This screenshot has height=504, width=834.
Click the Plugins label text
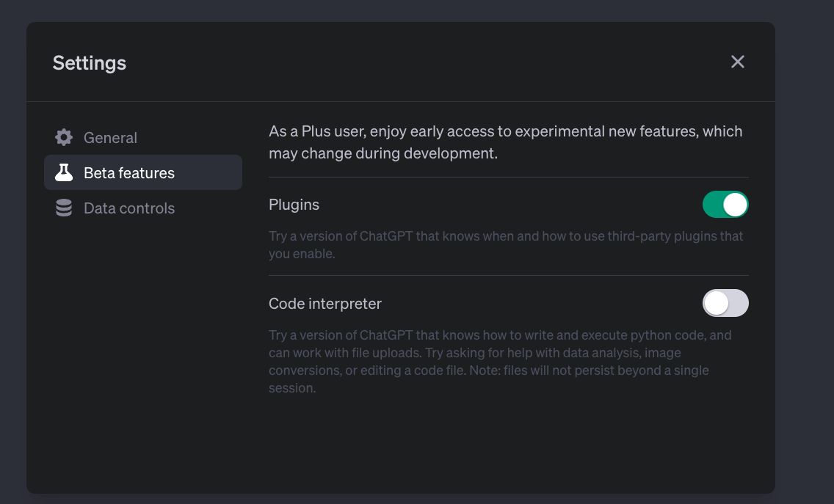click(294, 205)
